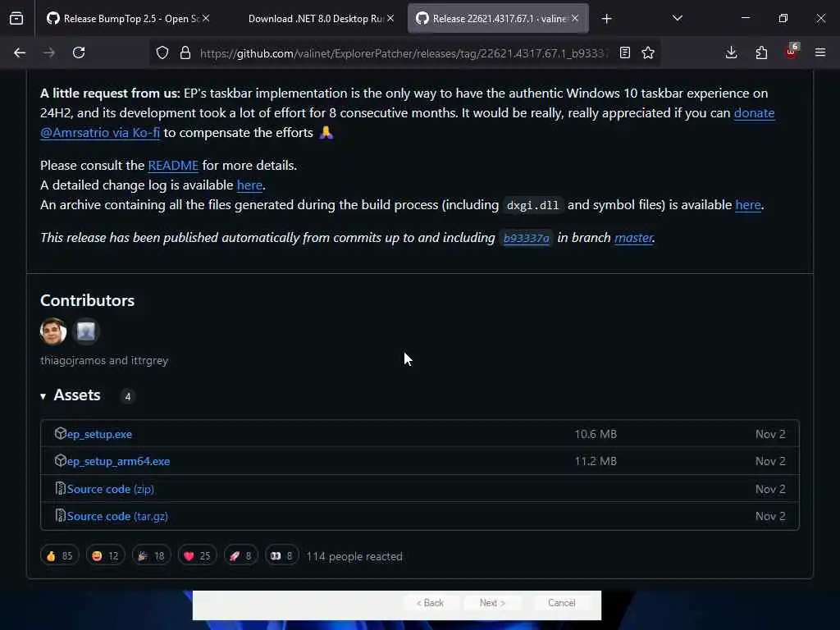Open commit b93337a link

point(526,238)
